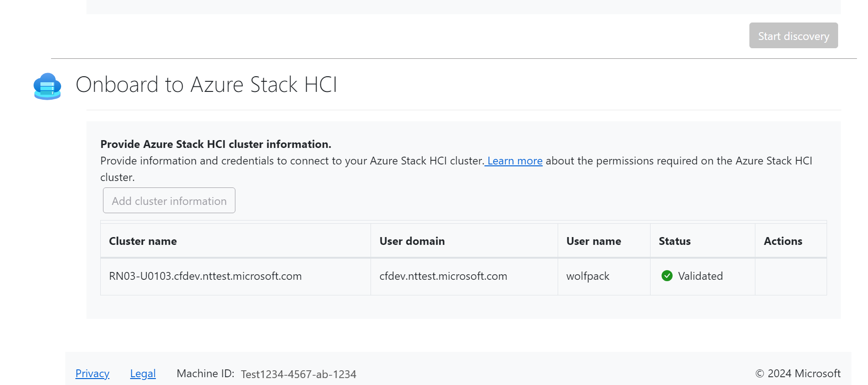Viewport: 868px width, 385px height.
Task: Click the Machine ID value text
Action: click(x=298, y=374)
